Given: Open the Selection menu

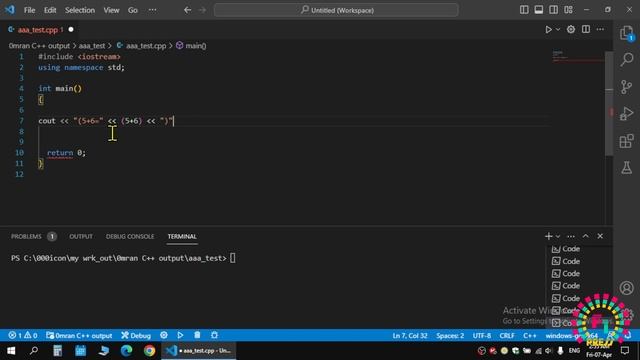Looking at the screenshot, I should pos(80,10).
